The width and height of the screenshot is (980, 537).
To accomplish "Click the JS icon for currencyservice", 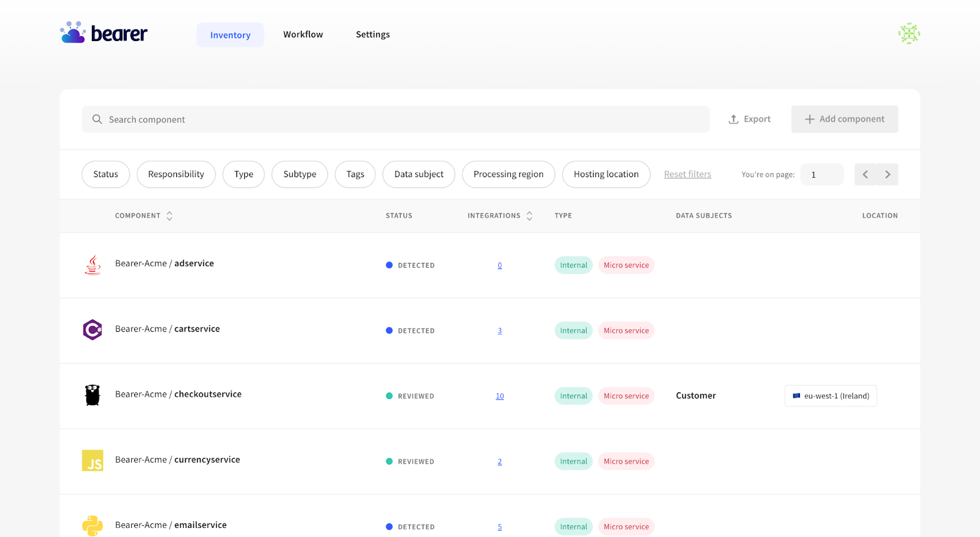I will (92, 460).
